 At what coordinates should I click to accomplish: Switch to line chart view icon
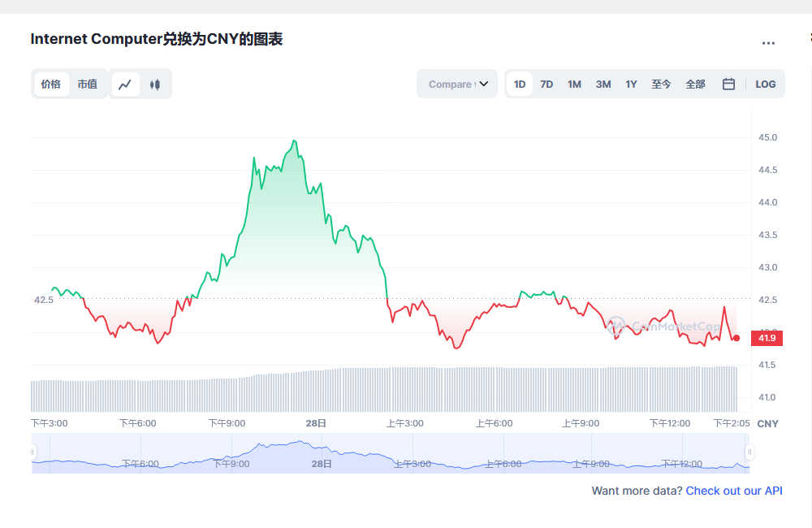click(125, 84)
